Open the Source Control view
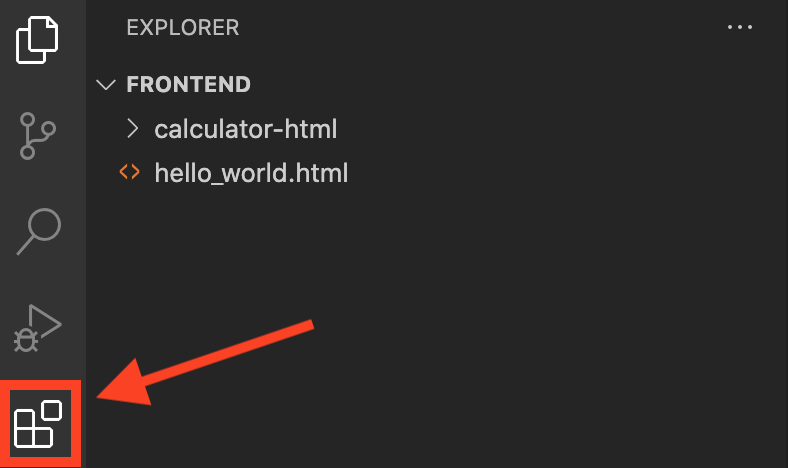 (x=38, y=136)
